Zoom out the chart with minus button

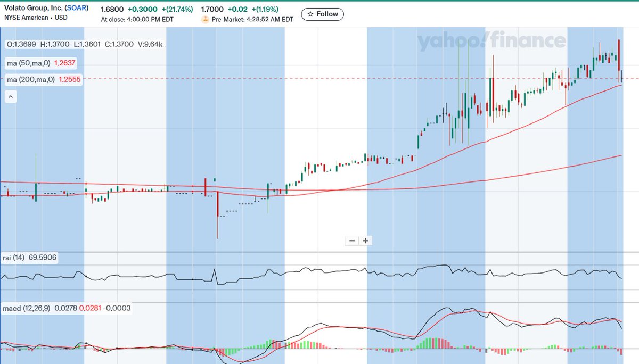click(352, 241)
